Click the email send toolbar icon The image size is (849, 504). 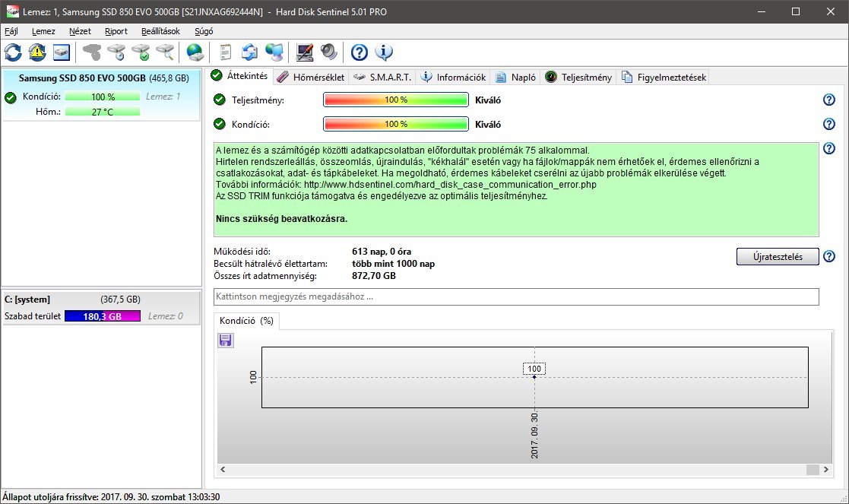249,52
